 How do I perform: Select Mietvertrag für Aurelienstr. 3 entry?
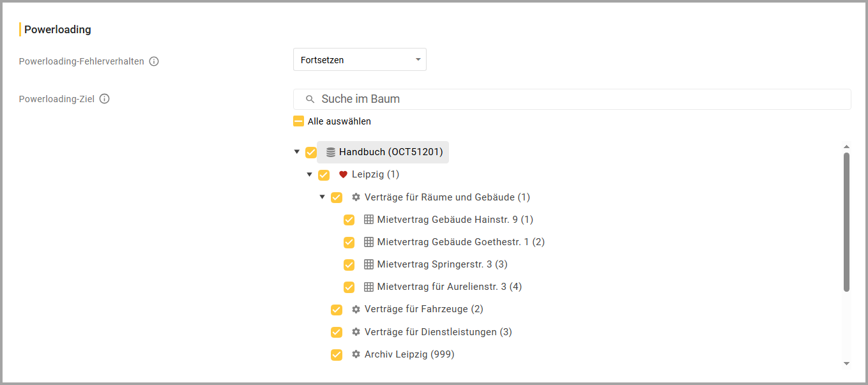point(449,287)
